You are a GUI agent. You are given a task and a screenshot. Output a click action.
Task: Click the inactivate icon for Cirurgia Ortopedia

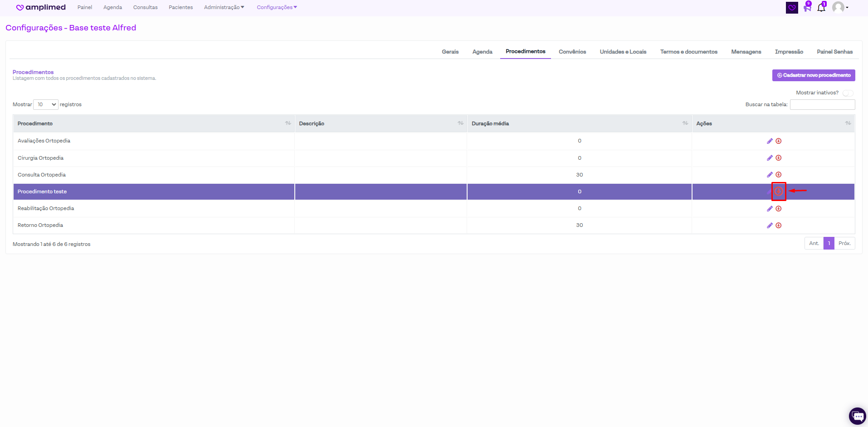coord(778,158)
